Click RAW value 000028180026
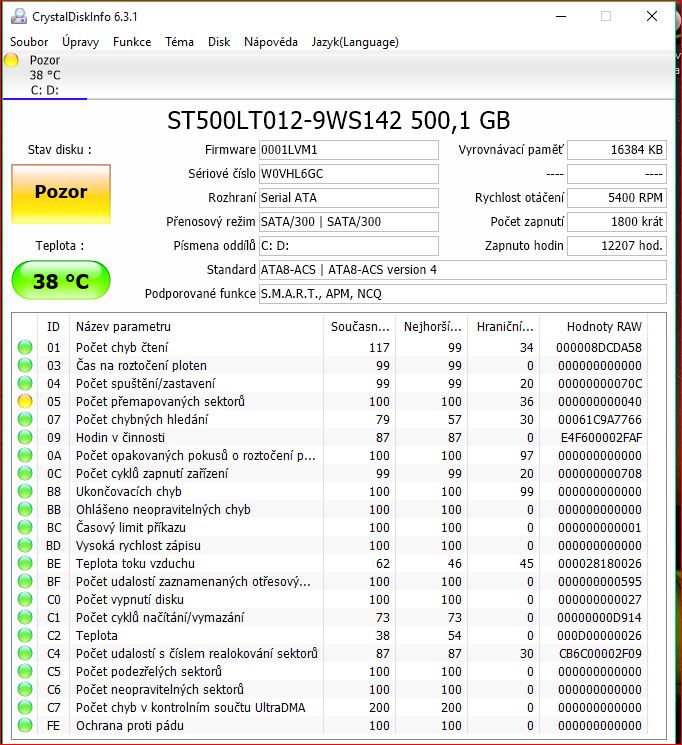Viewport: 682px width, 745px height. pos(600,564)
